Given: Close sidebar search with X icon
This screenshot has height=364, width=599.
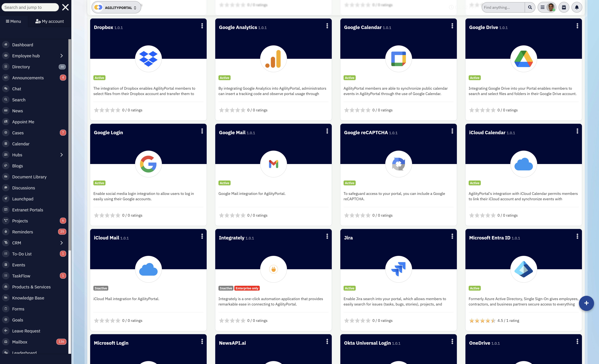Looking at the screenshot, I should click(x=65, y=7).
